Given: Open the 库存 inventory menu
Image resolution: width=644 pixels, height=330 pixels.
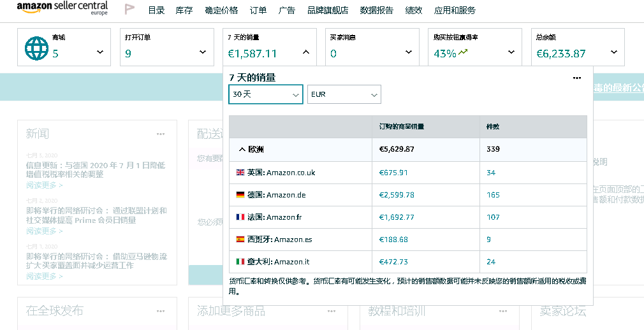Looking at the screenshot, I should 184,10.
